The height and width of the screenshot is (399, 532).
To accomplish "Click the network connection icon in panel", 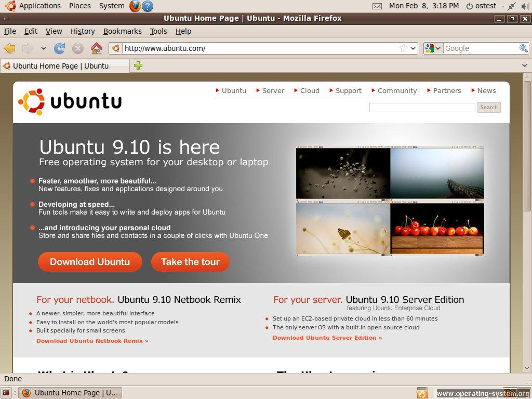I will pos(511,6).
